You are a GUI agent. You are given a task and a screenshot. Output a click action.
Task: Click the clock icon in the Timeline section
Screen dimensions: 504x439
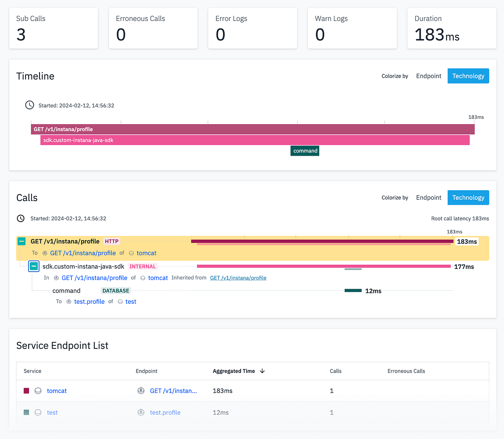click(x=29, y=105)
